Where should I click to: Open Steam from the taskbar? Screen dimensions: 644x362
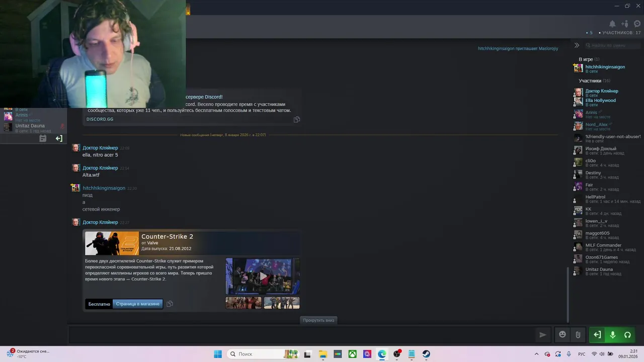point(427,354)
